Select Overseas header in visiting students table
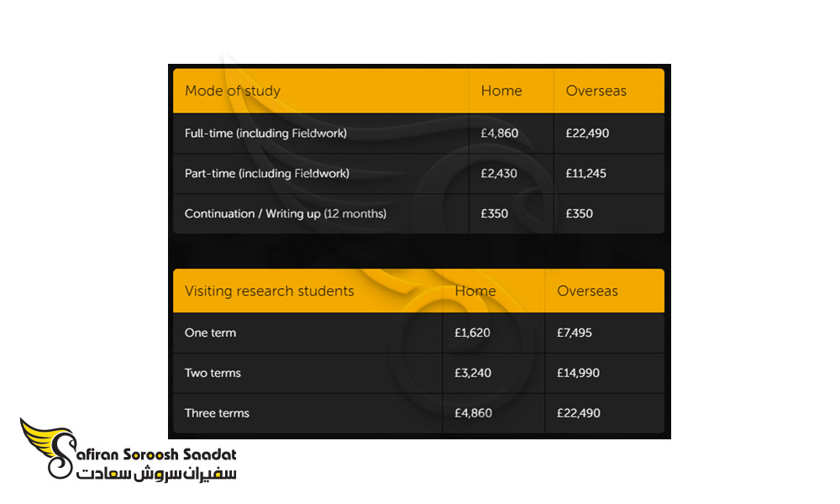This screenshot has width=840, height=504. pos(587,291)
